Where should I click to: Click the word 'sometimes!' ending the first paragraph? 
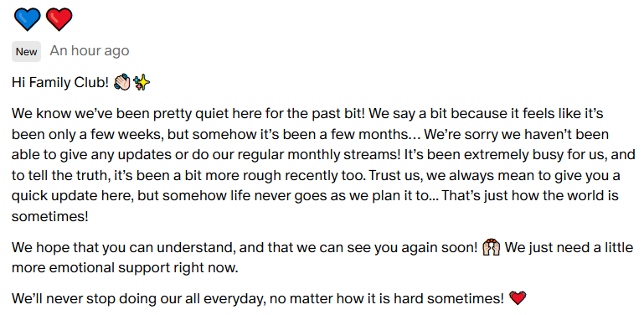50,216
